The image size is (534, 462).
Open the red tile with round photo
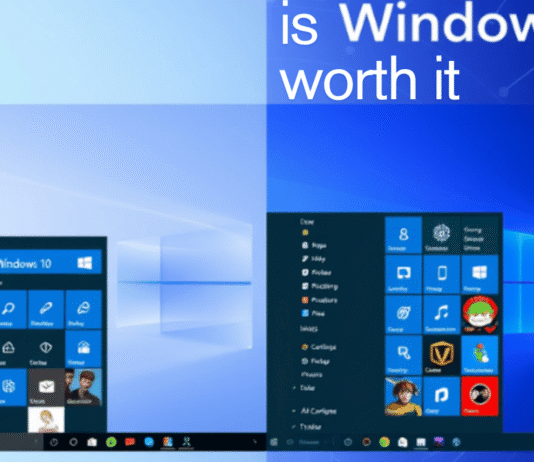pos(480,396)
